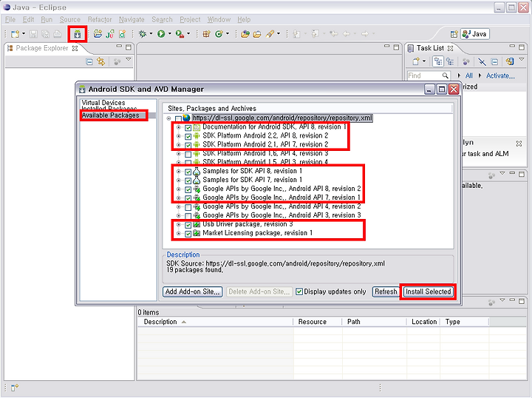This screenshot has height=398, width=532.
Task: Toggle Display updates only checkbox
Action: click(299, 291)
